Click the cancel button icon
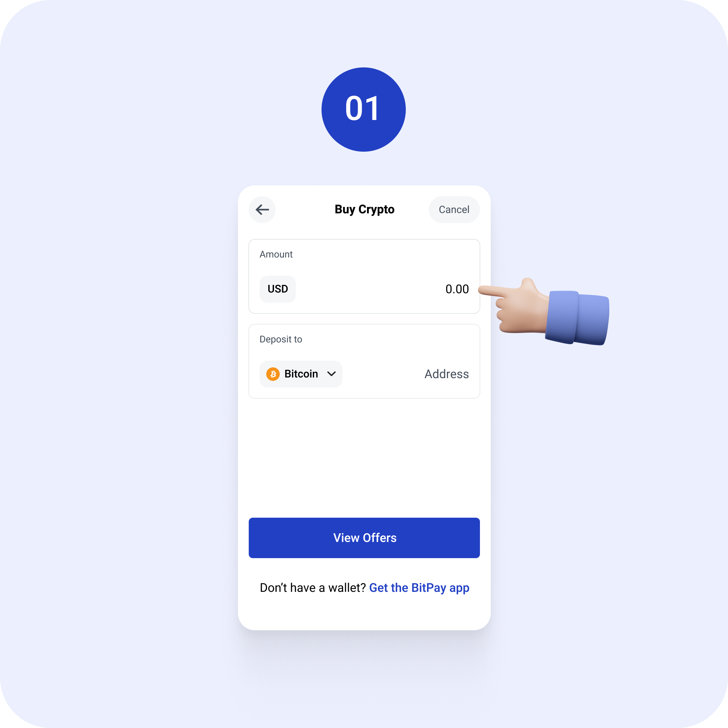The height and width of the screenshot is (728, 728). (x=453, y=209)
